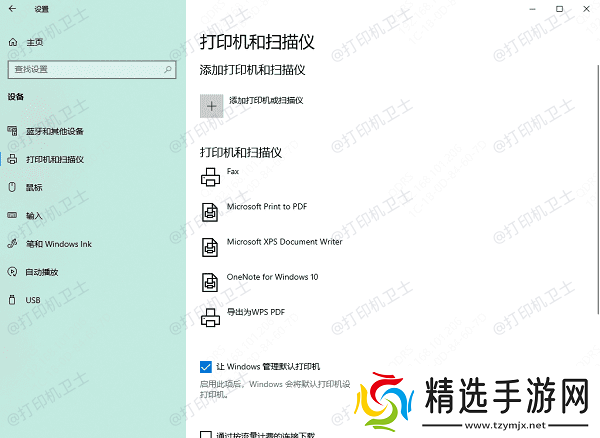Click OneNote for Windows 10 name
The image size is (600, 438).
(x=272, y=277)
